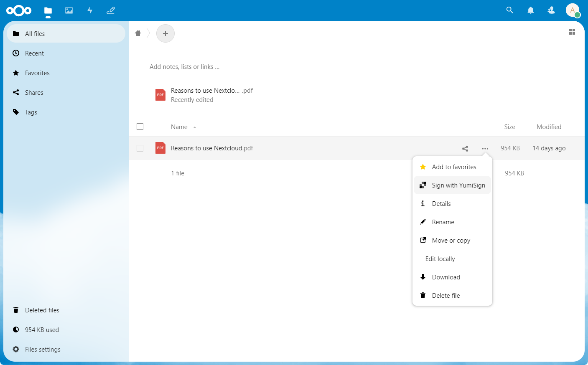
Task: Open All files in sidebar
Action: [x=66, y=33]
